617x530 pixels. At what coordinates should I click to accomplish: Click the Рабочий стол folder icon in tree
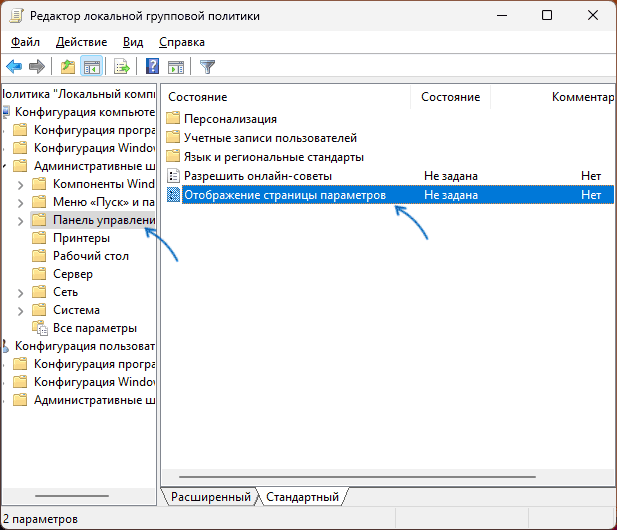click(x=39, y=256)
